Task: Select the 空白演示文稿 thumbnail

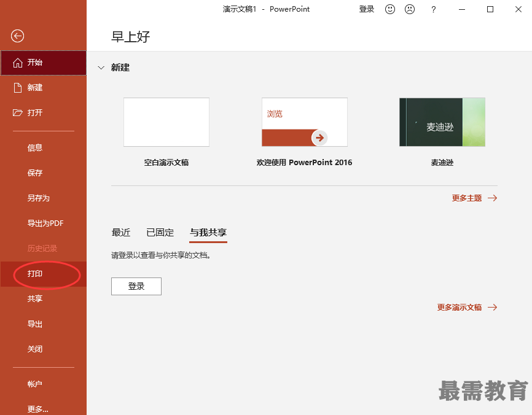Action: point(166,122)
